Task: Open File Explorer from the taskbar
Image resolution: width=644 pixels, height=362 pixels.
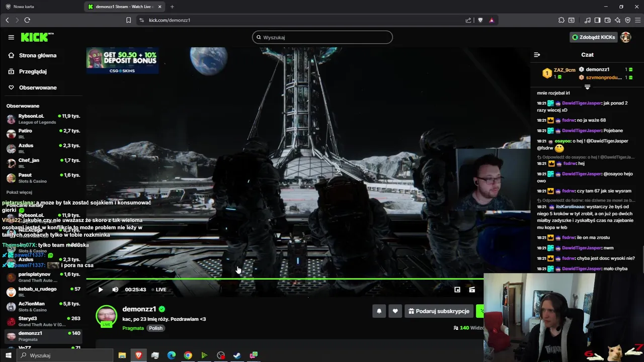Action: tap(122, 355)
